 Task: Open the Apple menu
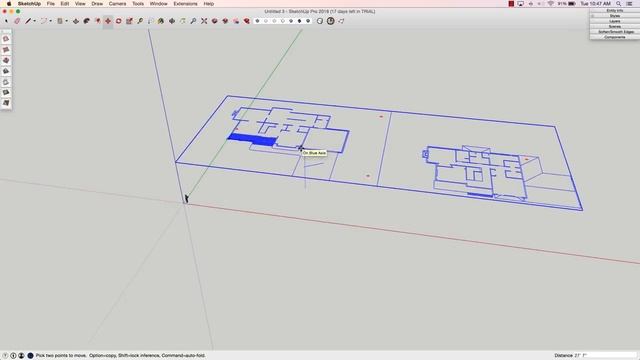tap(9, 4)
